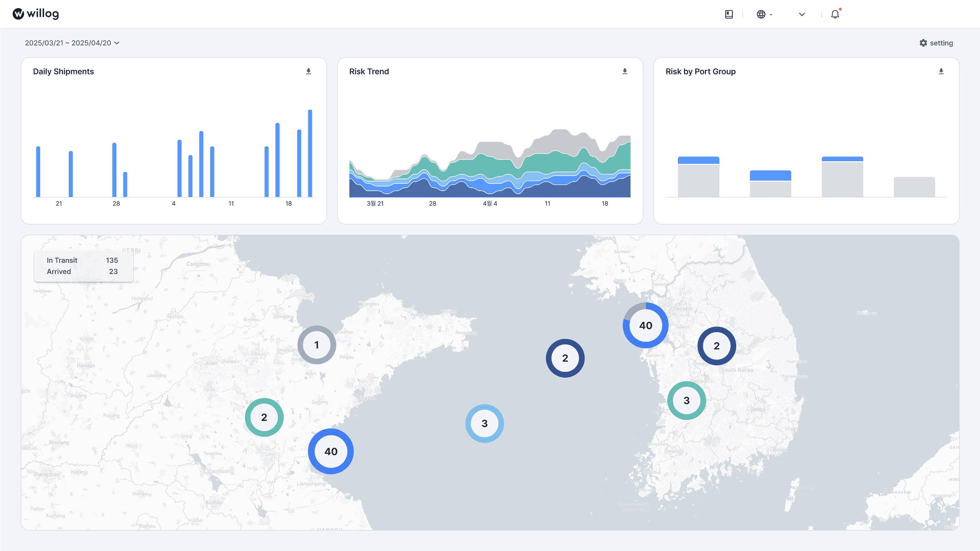
Task: Open the notifications bell
Action: (835, 14)
